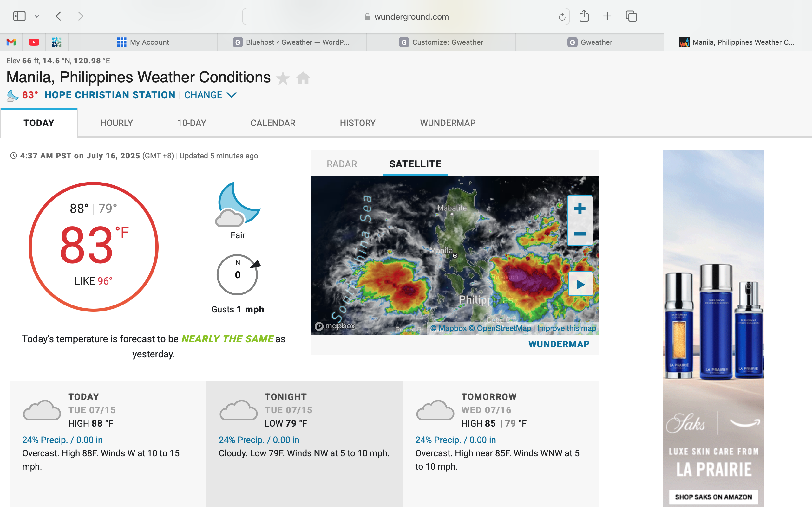Click the Safari reload page icon

(x=562, y=17)
